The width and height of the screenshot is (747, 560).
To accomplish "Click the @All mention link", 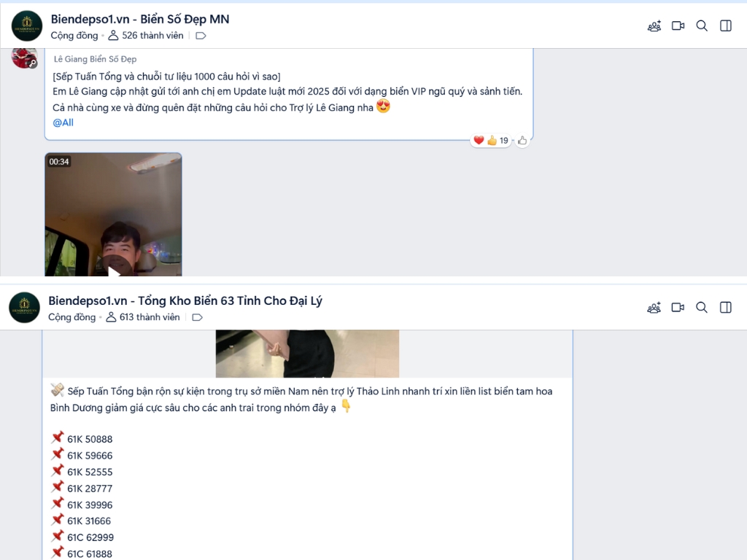I will (x=63, y=122).
